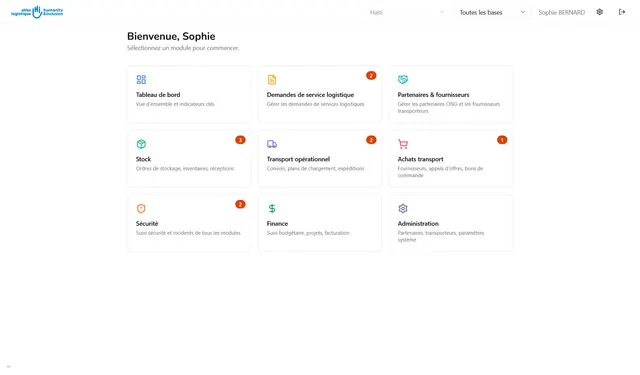The height and width of the screenshot is (375, 640).
Task: Open settings via the header gear icon
Action: (x=600, y=12)
